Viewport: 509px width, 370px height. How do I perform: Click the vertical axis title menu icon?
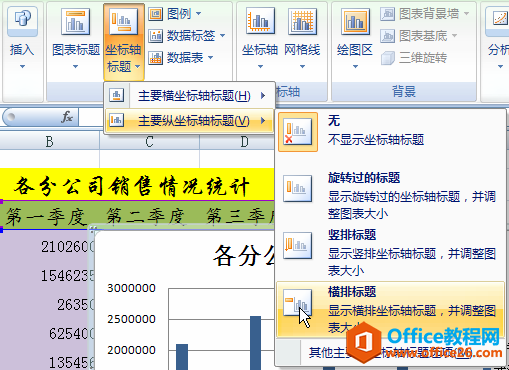(117, 120)
